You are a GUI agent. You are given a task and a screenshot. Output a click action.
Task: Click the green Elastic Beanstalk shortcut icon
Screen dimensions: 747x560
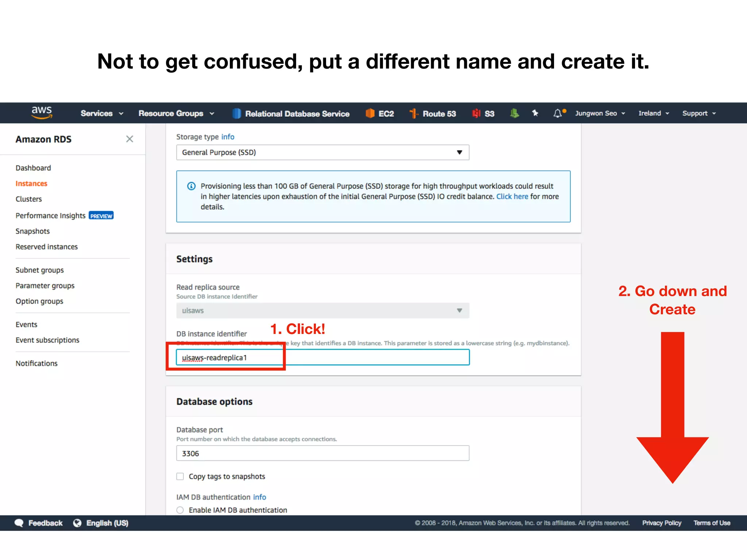coord(514,113)
